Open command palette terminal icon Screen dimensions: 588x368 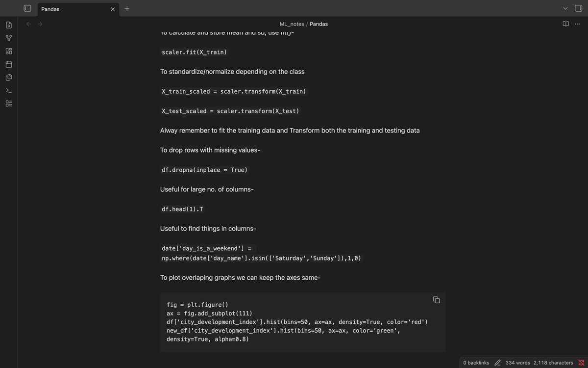[x=9, y=90]
